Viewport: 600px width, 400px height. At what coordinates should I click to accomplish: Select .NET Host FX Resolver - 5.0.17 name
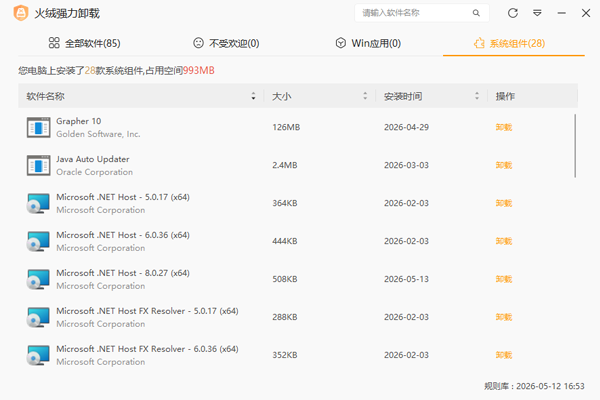point(147,310)
